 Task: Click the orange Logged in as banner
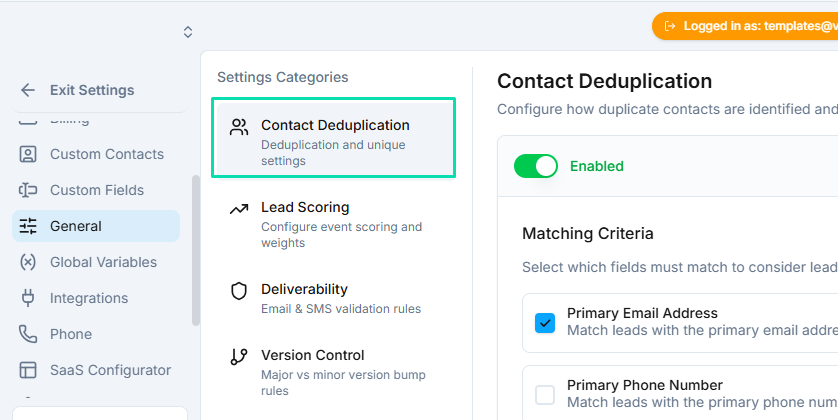tap(745, 26)
